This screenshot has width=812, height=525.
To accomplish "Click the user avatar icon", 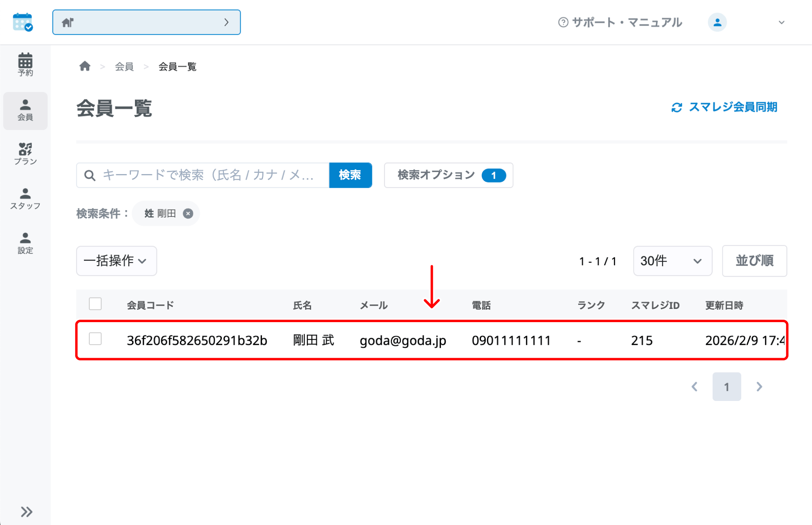I will coord(717,22).
